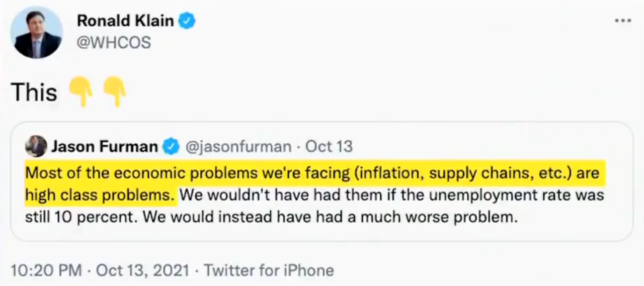This screenshot has width=644, height=286.
Task: Open the Oct 13, 2021 date link
Action: [143, 270]
